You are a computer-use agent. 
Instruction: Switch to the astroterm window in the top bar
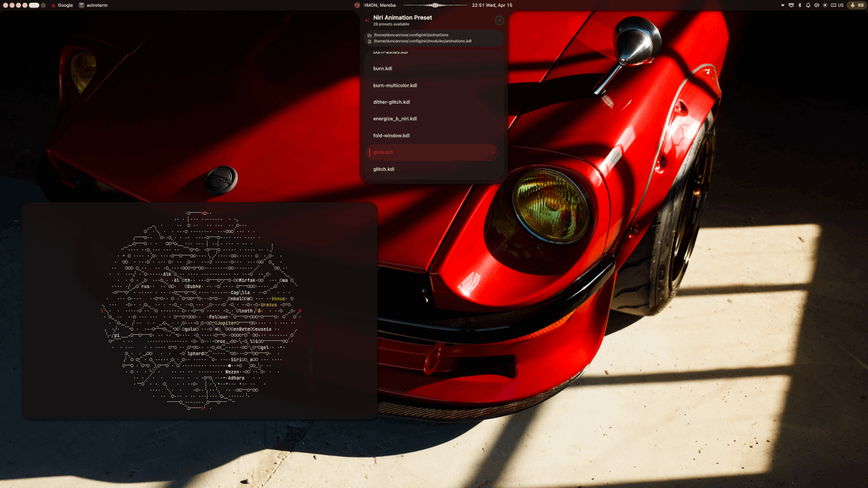click(93, 5)
